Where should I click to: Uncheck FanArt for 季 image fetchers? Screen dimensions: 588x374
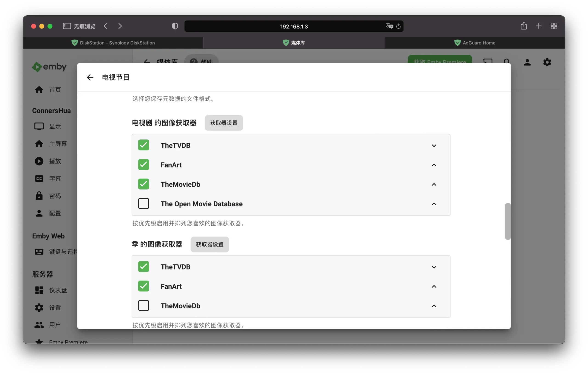click(144, 286)
